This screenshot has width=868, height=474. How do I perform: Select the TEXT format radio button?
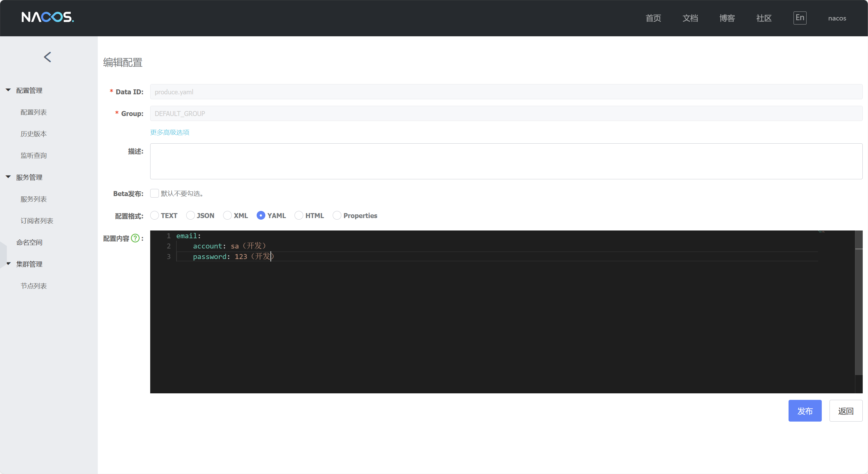coord(154,216)
